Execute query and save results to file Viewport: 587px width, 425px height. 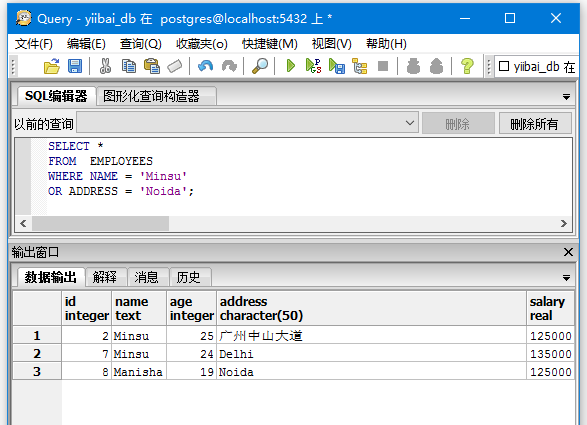point(337,67)
